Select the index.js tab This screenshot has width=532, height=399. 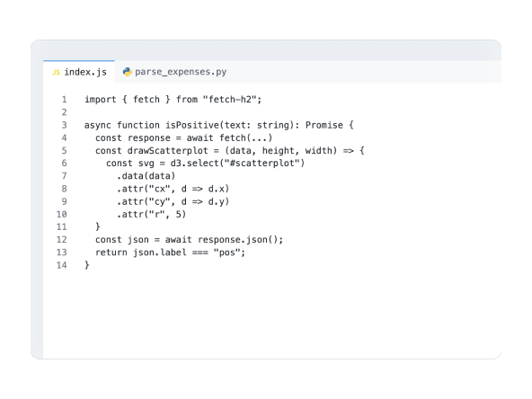[79, 72]
